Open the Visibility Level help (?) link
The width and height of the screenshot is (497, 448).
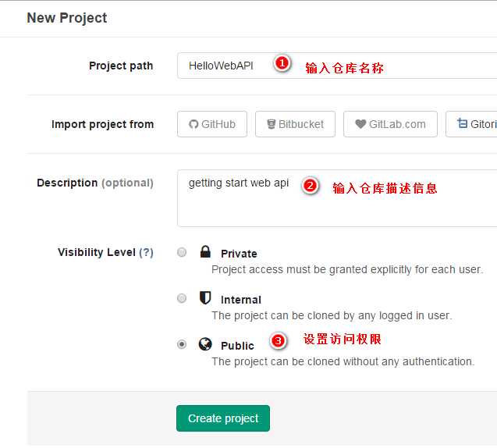pos(146,252)
